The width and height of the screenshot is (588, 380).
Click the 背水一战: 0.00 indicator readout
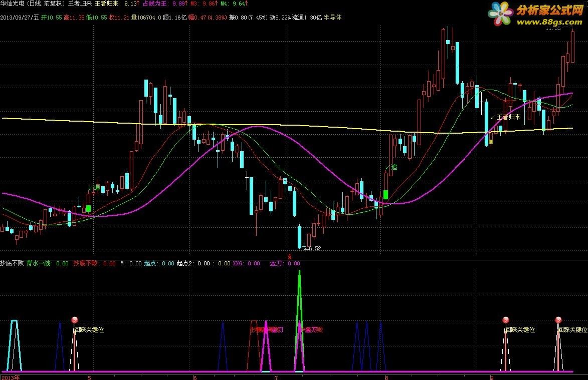coord(47,263)
